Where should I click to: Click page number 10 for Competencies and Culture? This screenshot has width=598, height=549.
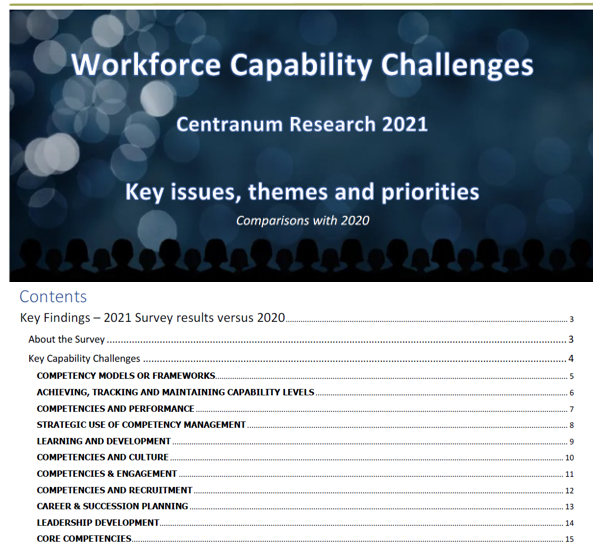(x=569, y=458)
